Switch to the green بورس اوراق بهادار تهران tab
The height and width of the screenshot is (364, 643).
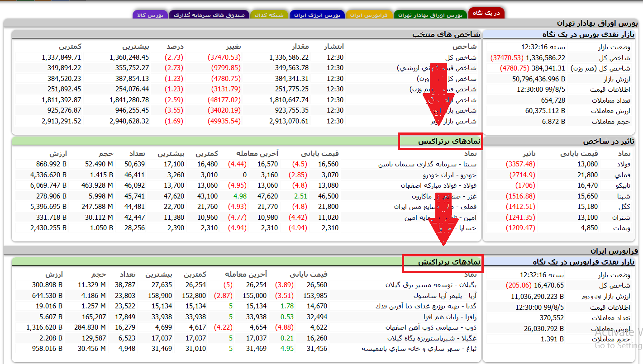coord(430,15)
